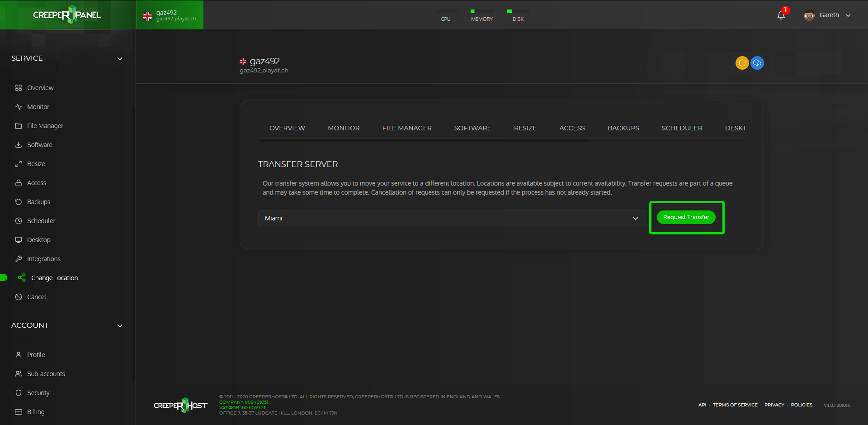Click the orange restart server icon

(x=742, y=63)
